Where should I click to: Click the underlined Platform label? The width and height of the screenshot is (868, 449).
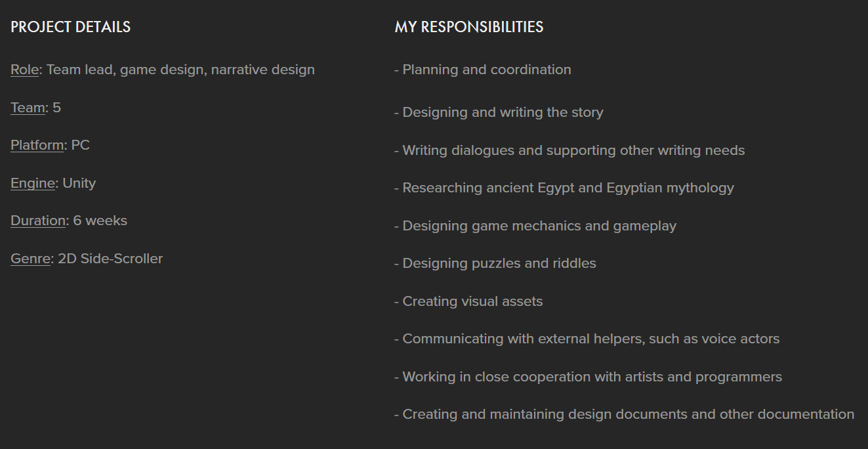(37, 145)
